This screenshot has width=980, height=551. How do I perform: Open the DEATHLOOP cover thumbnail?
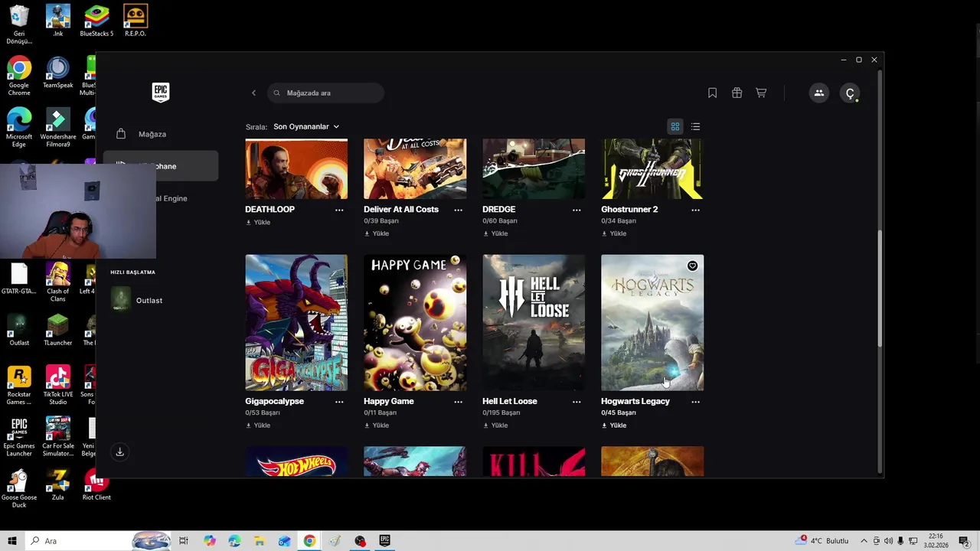[296, 169]
